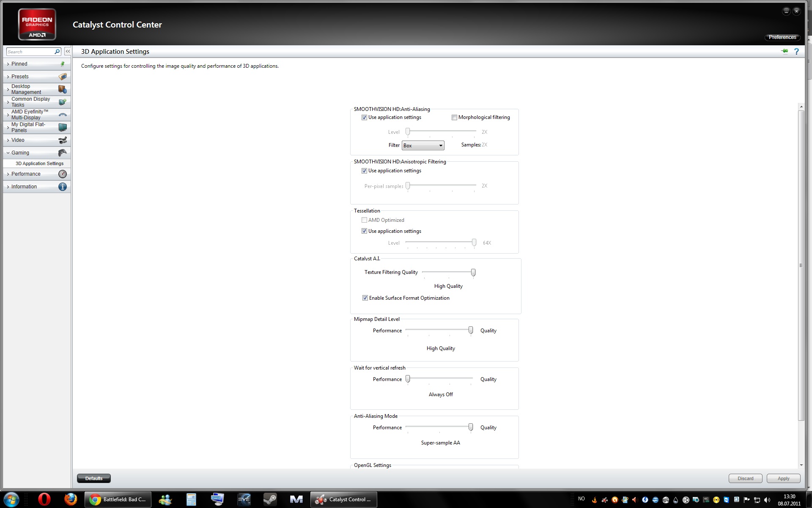Expand the Video section chevron
The width and height of the screenshot is (812, 508).
(x=8, y=140)
